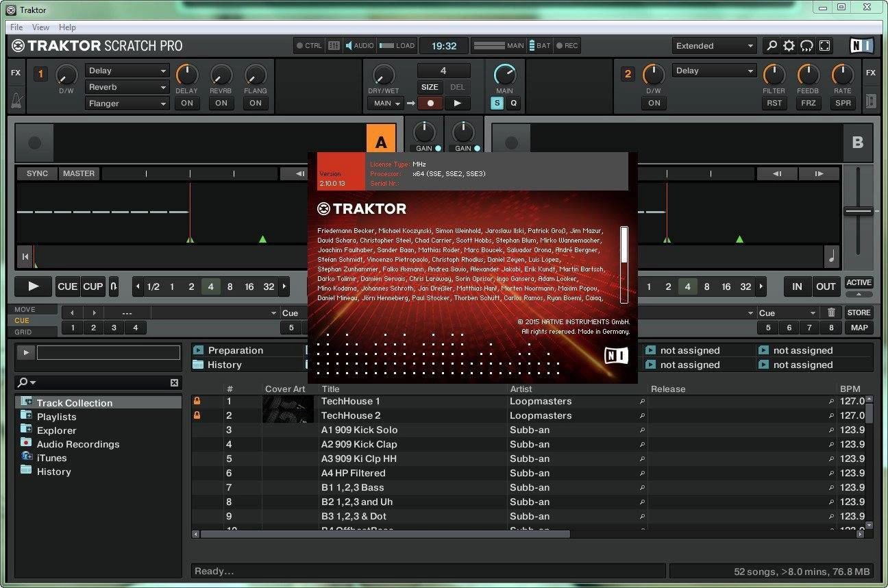
Task: Click the flux mode icon next to CUP
Action: tap(114, 286)
